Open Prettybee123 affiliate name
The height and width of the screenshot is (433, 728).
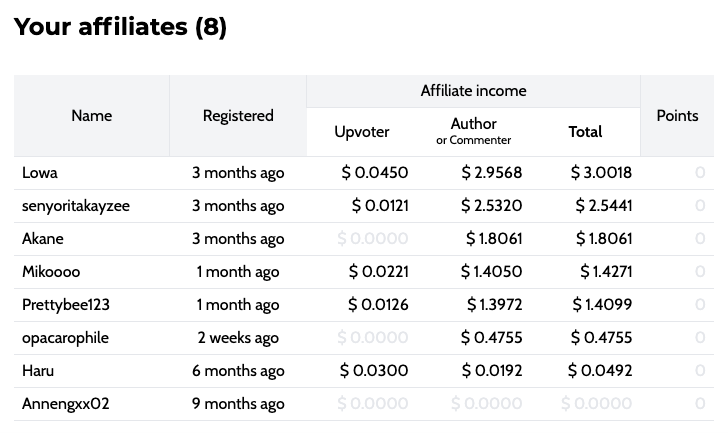66,304
